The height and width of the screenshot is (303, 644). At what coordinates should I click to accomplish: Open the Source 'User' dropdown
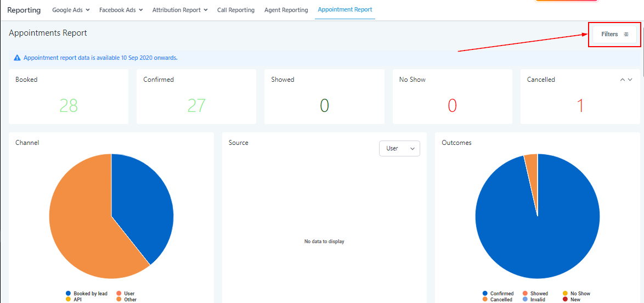pos(399,148)
